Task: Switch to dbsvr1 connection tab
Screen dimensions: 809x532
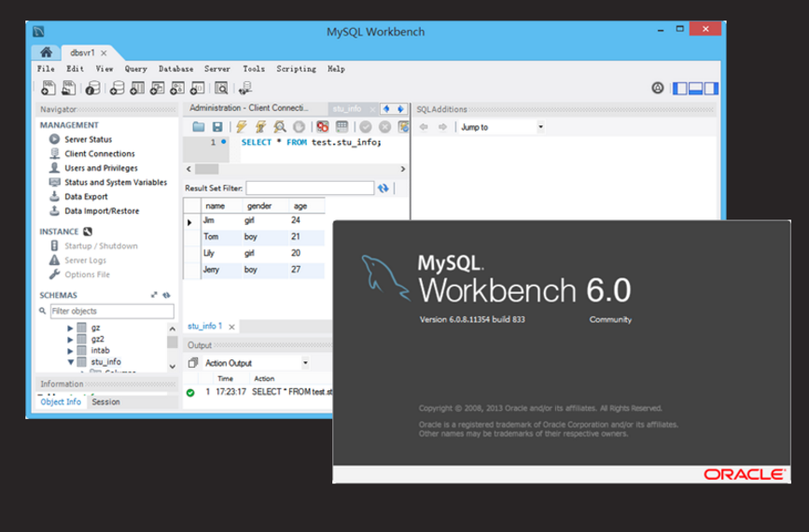Action: pyautogui.click(x=82, y=52)
